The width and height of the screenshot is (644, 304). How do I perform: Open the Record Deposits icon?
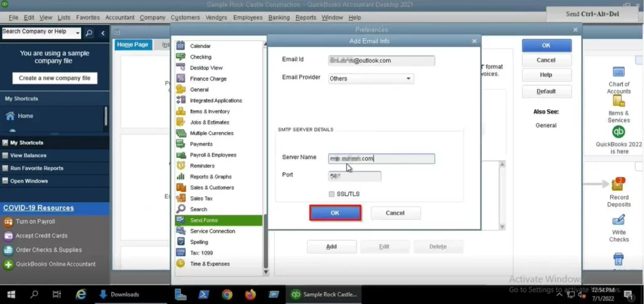tap(618, 185)
